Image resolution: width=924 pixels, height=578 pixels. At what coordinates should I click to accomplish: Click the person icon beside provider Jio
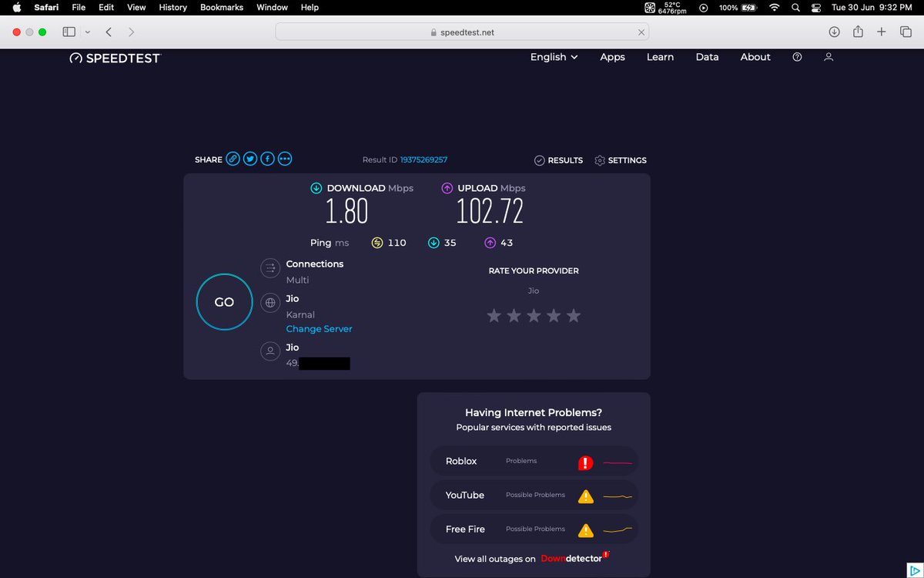tap(270, 351)
